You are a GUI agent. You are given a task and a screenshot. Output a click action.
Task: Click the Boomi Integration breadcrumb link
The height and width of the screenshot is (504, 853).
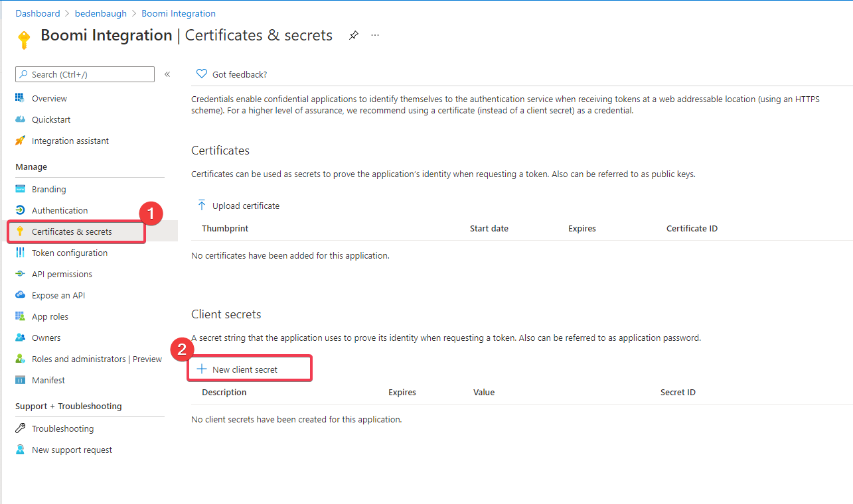coord(179,13)
